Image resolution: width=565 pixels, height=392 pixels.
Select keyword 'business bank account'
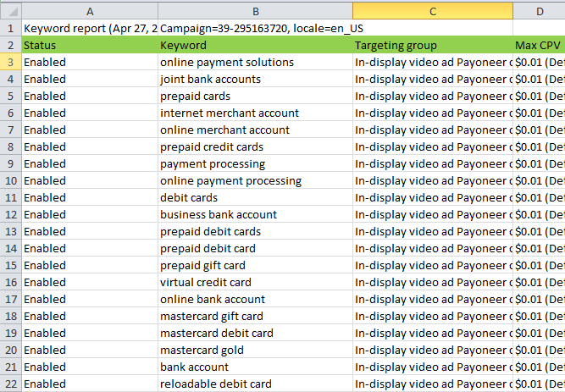[x=255, y=214]
